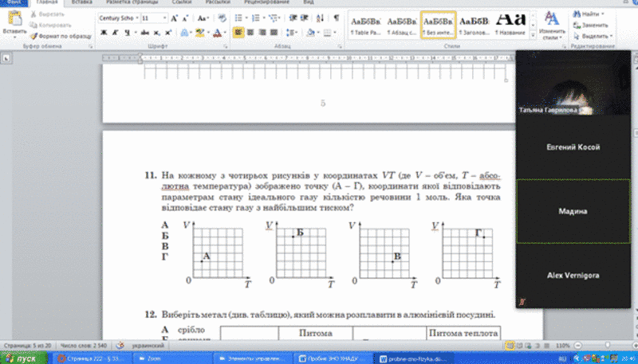The height and width of the screenshot is (364, 638).
Task: Activate Формат по образцу format painter
Action: coord(61,36)
